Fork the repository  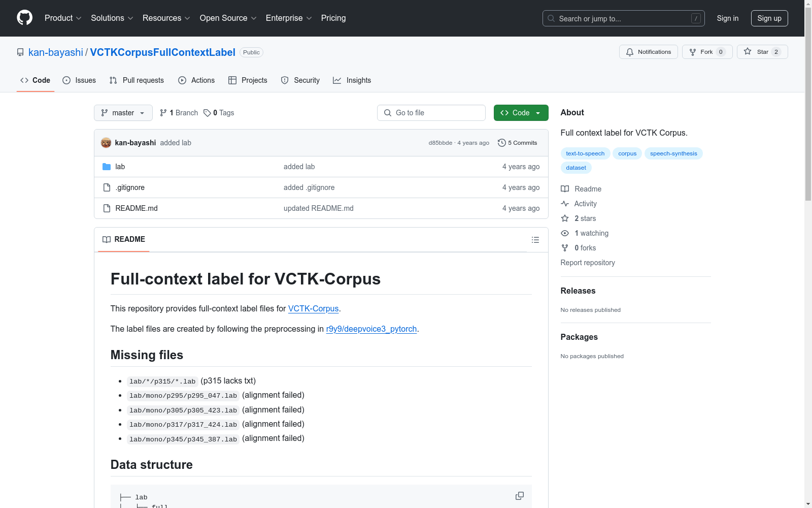701,52
